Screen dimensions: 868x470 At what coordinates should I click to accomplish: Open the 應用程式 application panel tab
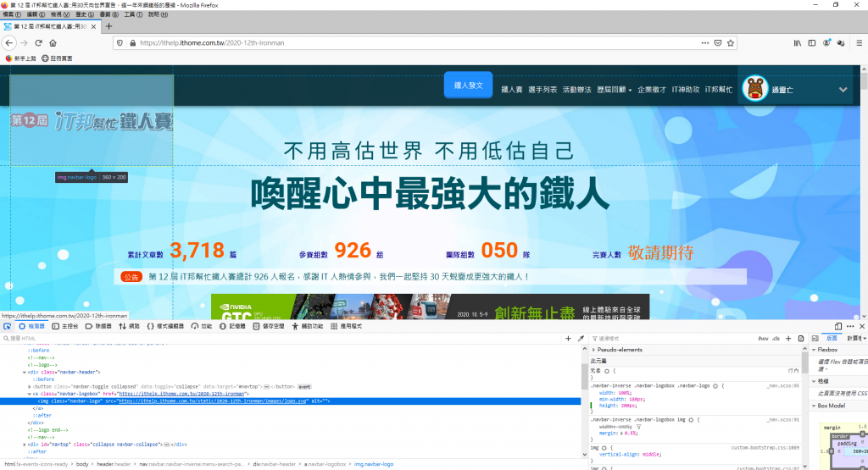(x=347, y=326)
